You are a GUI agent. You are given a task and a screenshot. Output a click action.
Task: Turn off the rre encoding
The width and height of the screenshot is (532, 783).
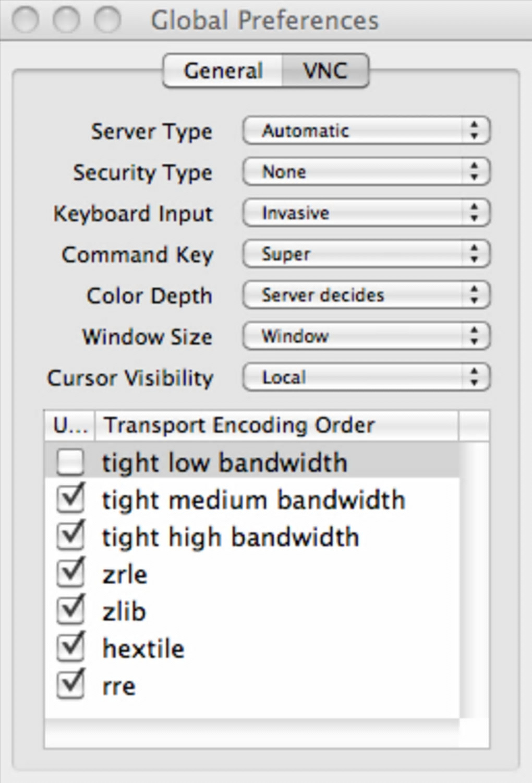[x=70, y=685]
